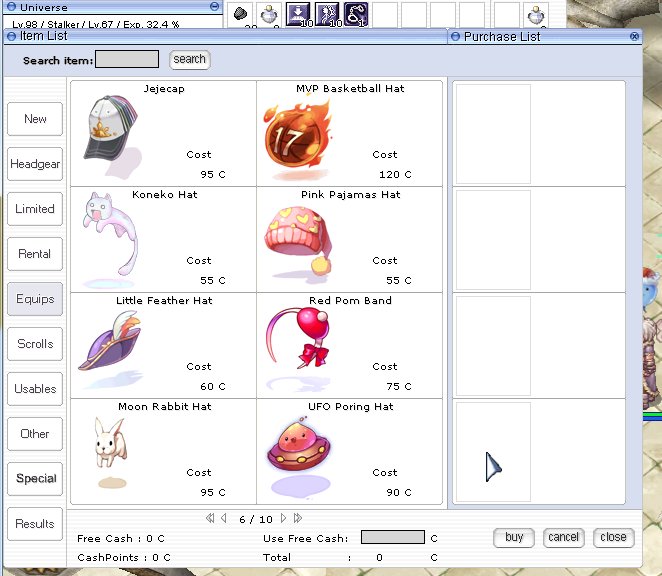
Task: Click the Jejecap name label
Action: pyautogui.click(x=164, y=89)
